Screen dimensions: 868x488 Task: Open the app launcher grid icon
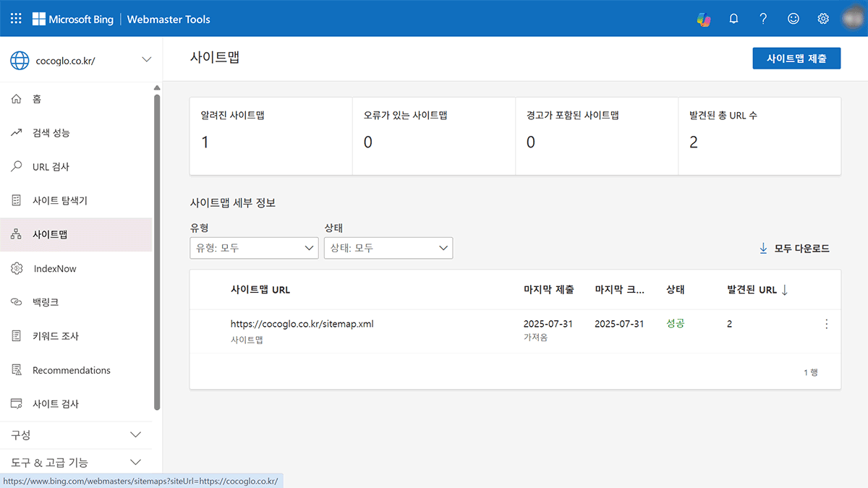pyautogui.click(x=16, y=20)
